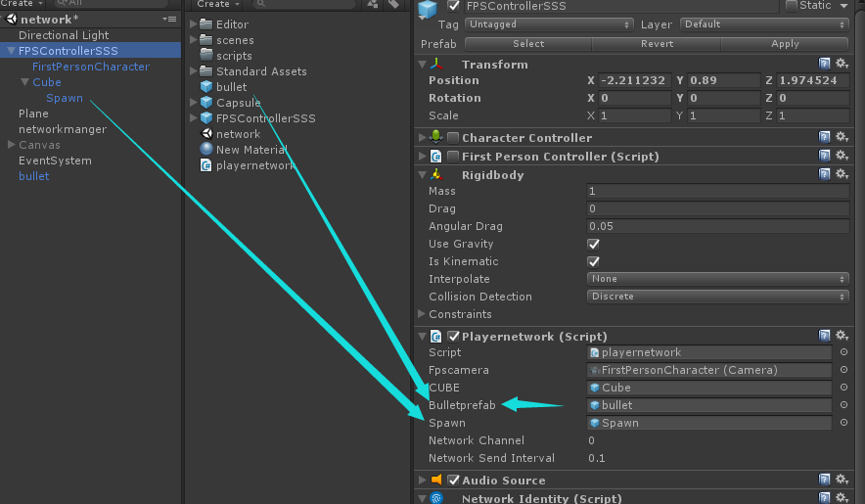865x504 pixels.
Task: Select the playernetwork script asset
Action: click(254, 165)
